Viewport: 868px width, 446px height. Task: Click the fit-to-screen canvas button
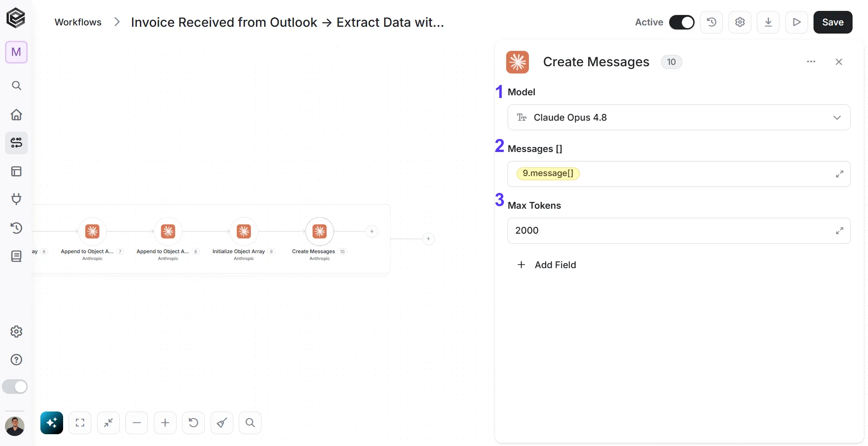(80, 423)
